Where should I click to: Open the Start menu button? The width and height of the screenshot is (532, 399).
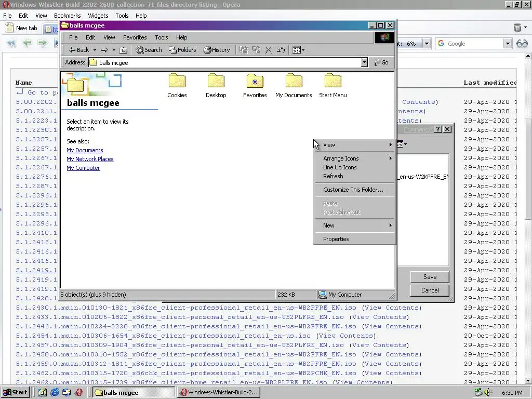point(16,393)
